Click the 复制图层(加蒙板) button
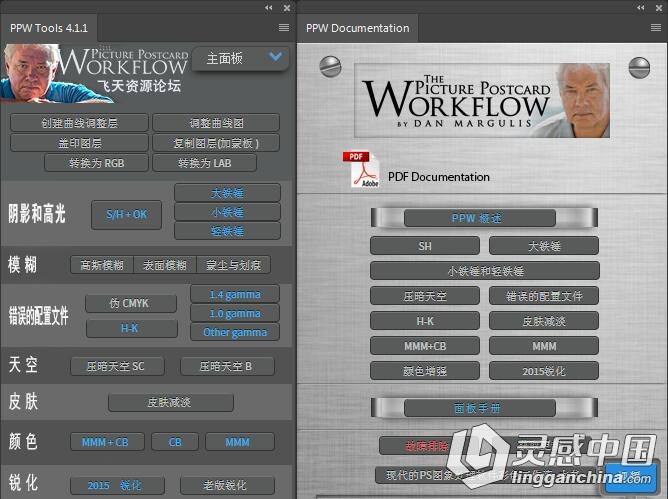 216,143
